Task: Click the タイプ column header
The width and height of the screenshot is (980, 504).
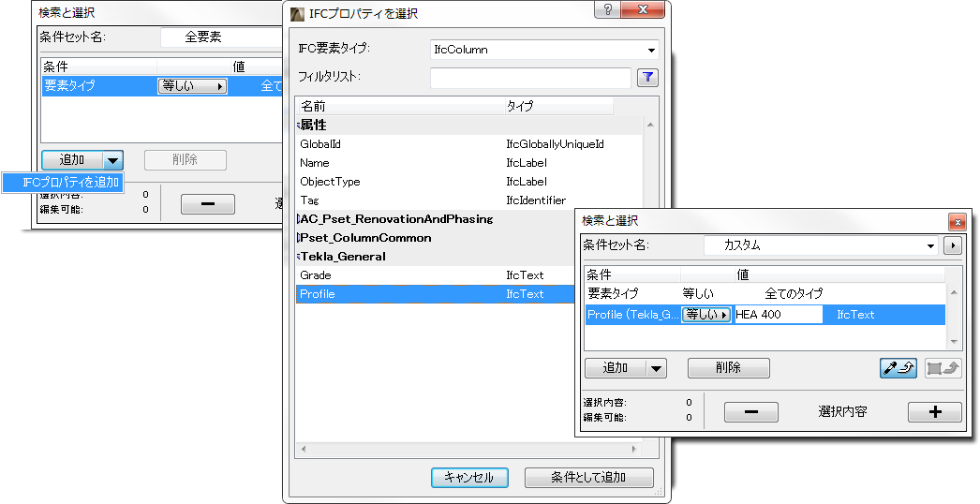Action: [558, 107]
